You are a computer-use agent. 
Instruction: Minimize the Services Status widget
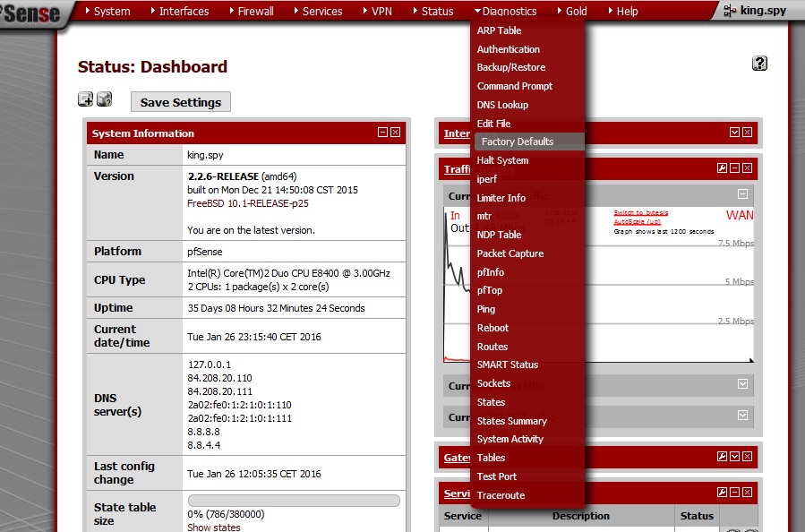[734, 493]
